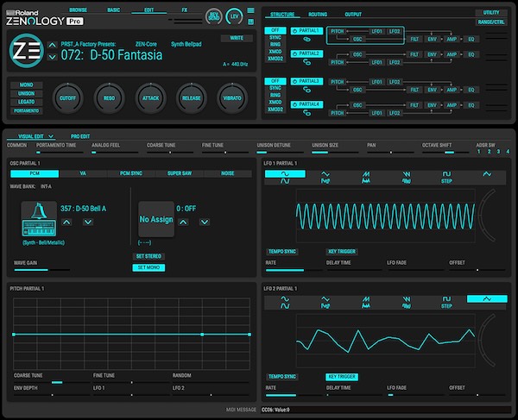Click the LEV level knob
Viewport: 518px width, 420px height.
(x=234, y=16)
